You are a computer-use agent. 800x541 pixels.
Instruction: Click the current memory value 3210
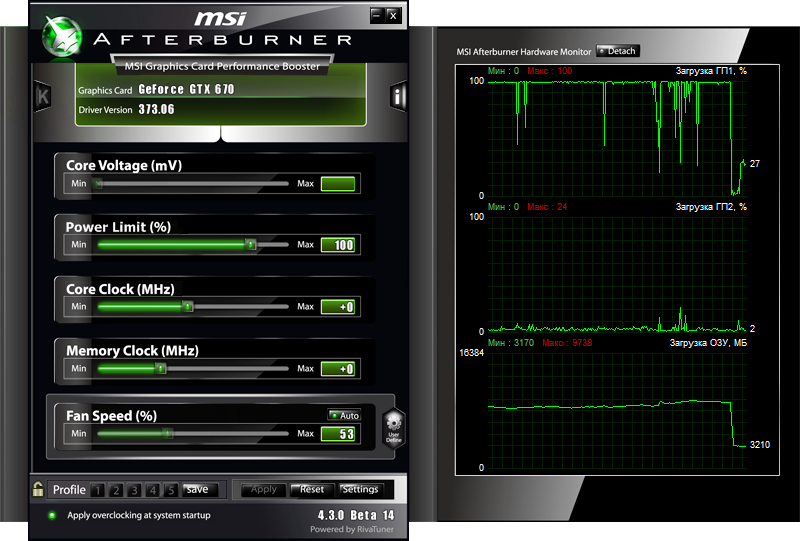760,445
